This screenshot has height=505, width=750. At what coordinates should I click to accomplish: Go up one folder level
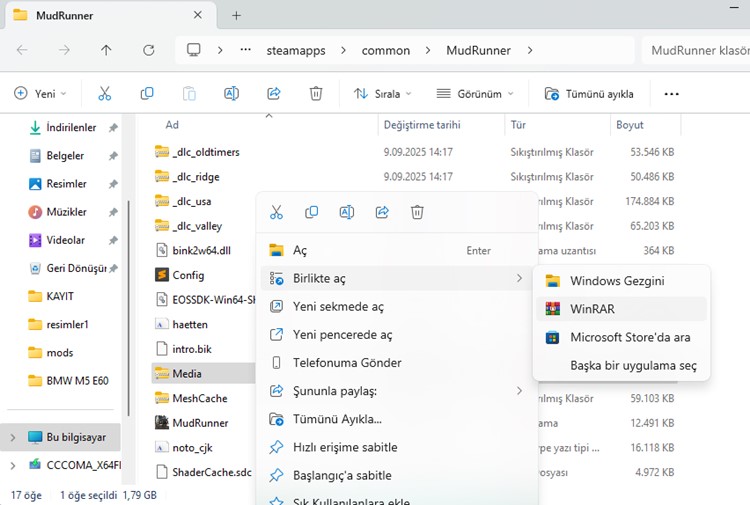coord(106,50)
